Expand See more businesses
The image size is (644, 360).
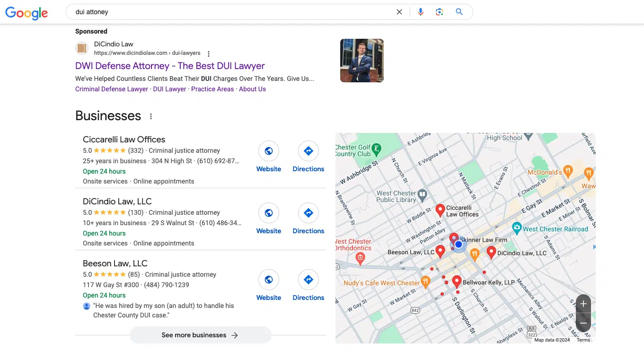point(200,335)
